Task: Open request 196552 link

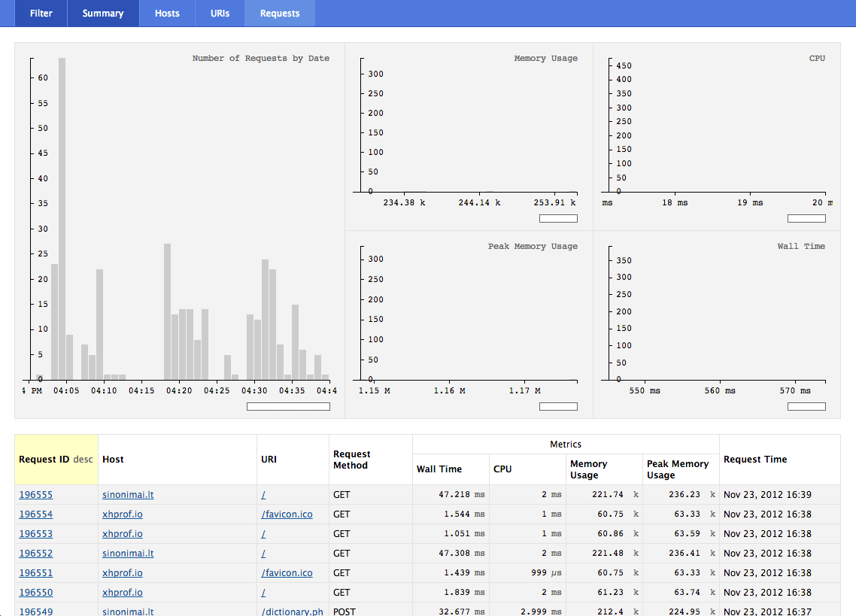Action: point(36,554)
